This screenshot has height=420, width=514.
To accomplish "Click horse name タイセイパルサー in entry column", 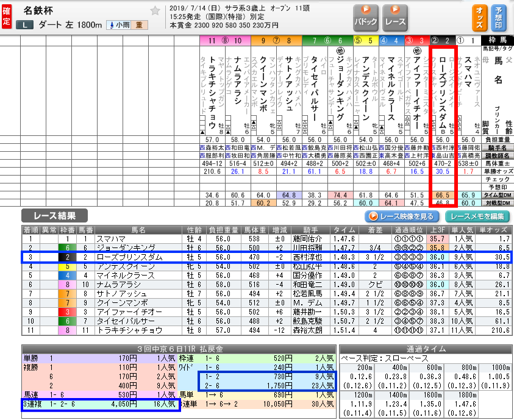I will (x=315, y=88).
